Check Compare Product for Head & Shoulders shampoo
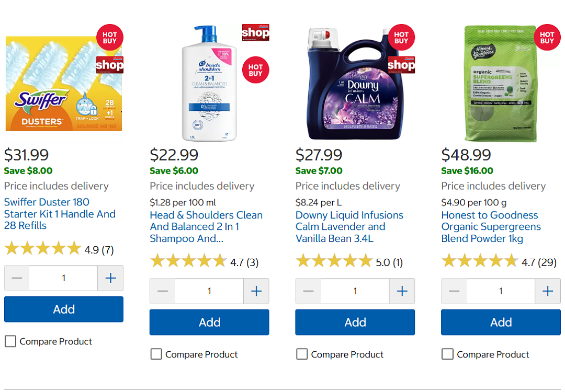The height and width of the screenshot is (392, 565). click(x=156, y=354)
